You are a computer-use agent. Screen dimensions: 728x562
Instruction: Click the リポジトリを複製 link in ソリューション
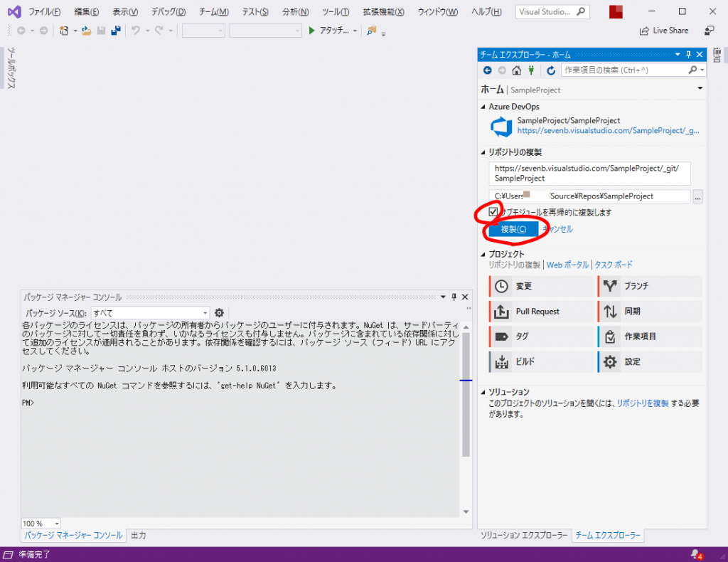click(643, 403)
